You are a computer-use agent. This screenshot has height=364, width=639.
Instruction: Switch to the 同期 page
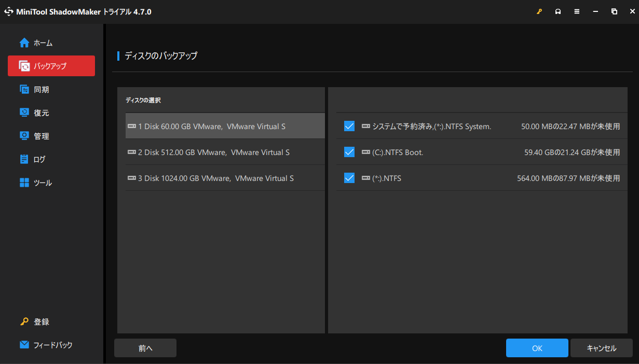(x=51, y=89)
